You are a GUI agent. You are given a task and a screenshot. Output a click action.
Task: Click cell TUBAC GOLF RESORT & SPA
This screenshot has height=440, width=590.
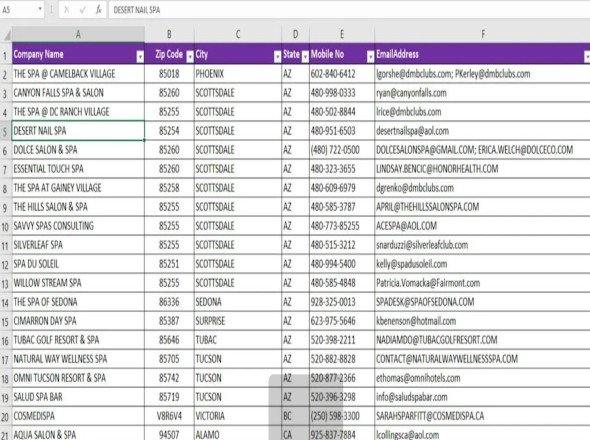[78, 340]
